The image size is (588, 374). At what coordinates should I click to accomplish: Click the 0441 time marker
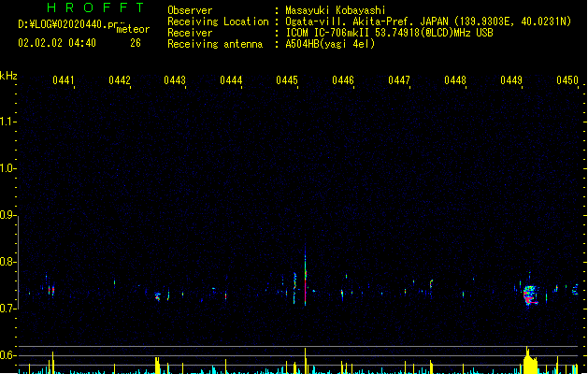pos(63,80)
